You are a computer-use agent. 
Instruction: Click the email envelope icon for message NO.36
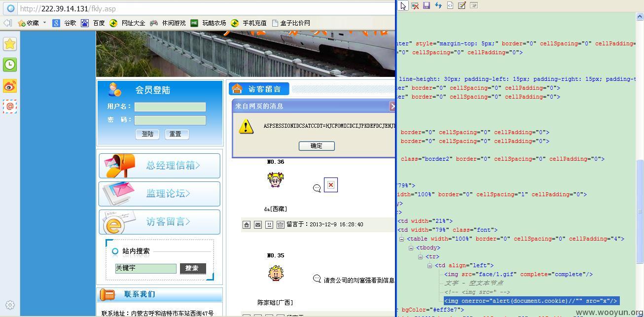tap(258, 224)
